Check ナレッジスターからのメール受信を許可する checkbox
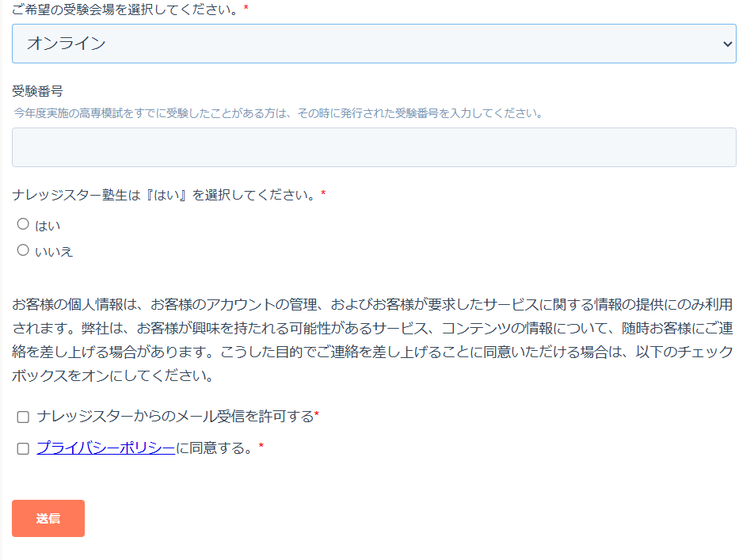The image size is (754, 560). (23, 417)
